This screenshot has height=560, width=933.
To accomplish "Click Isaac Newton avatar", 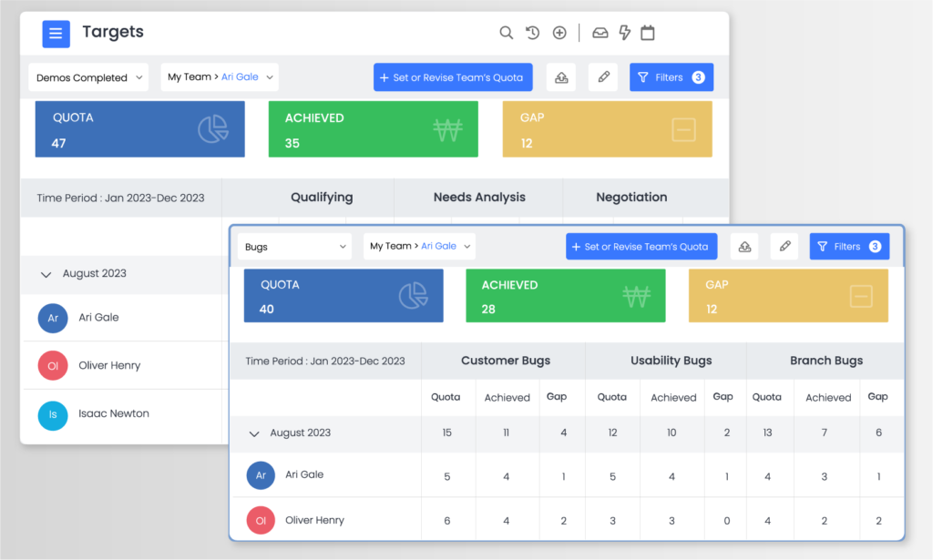I will 53,414.
